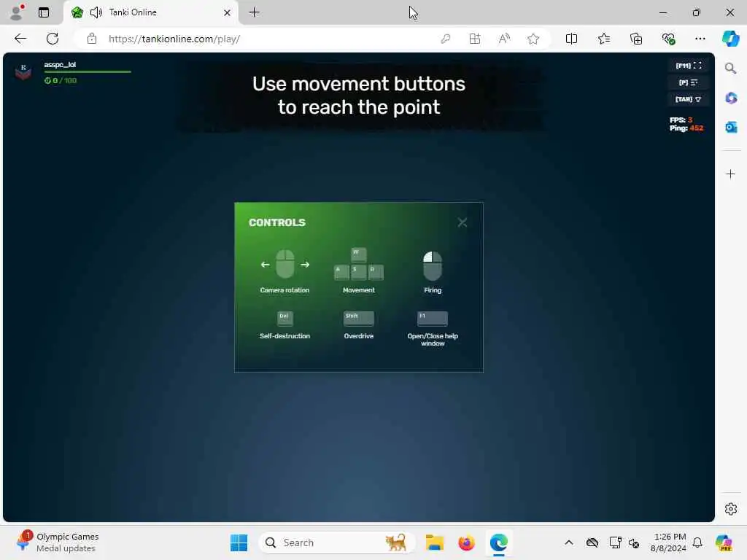The height and width of the screenshot is (560, 747).
Task: Open Outlook in the Edge sidebar
Action: (731, 127)
